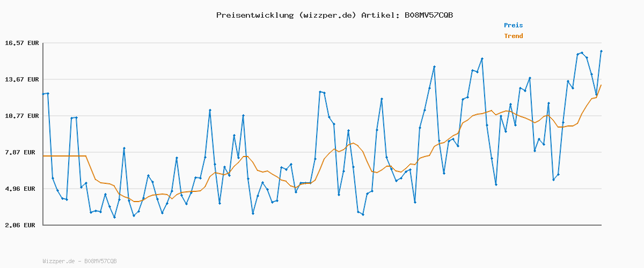Open the Wizzper.de footer watermark text
Image resolution: width=644 pixels, height=268 pixels.
(x=60, y=261)
